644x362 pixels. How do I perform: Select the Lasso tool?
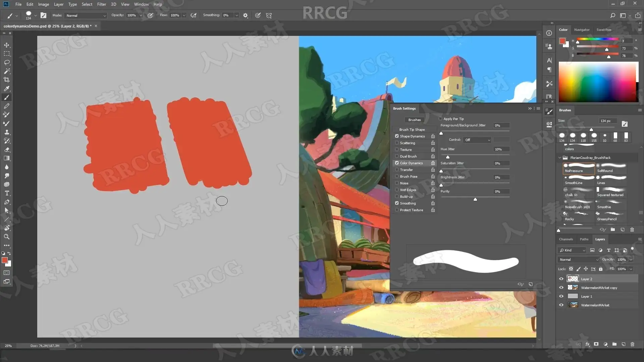pos(7,62)
